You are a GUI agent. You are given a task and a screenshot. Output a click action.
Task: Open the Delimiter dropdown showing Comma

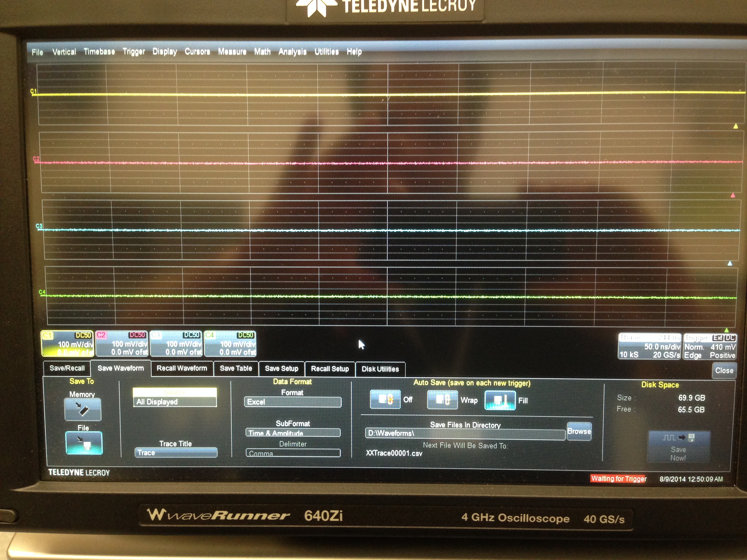tap(293, 453)
